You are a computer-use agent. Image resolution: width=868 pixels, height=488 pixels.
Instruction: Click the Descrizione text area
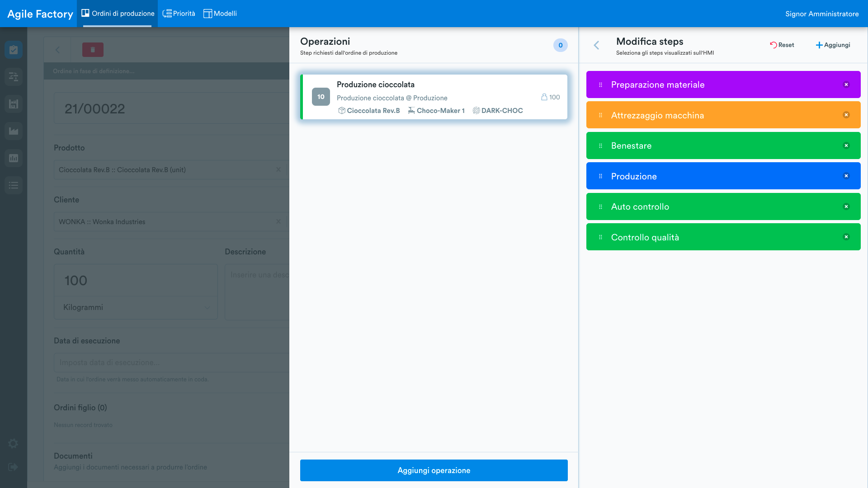[x=257, y=292]
